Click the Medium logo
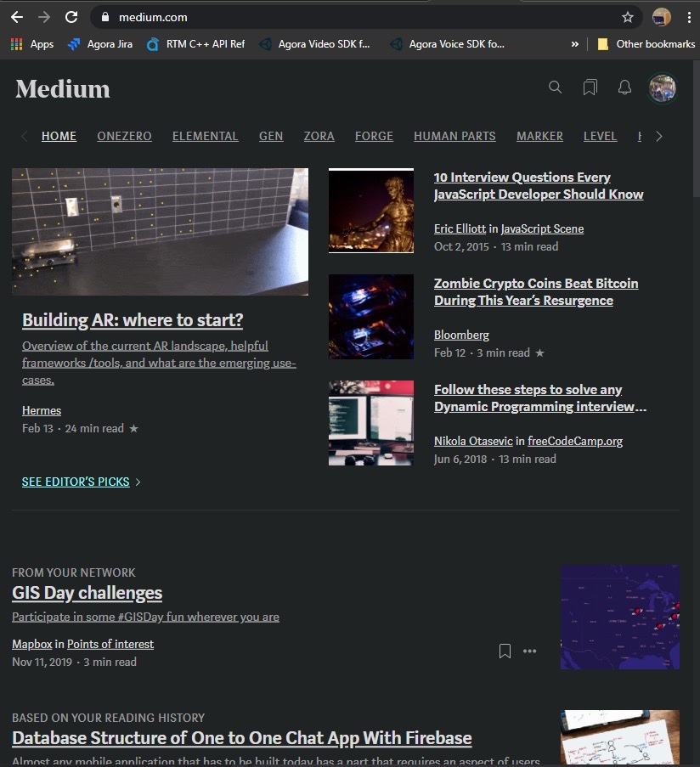 [x=63, y=89]
